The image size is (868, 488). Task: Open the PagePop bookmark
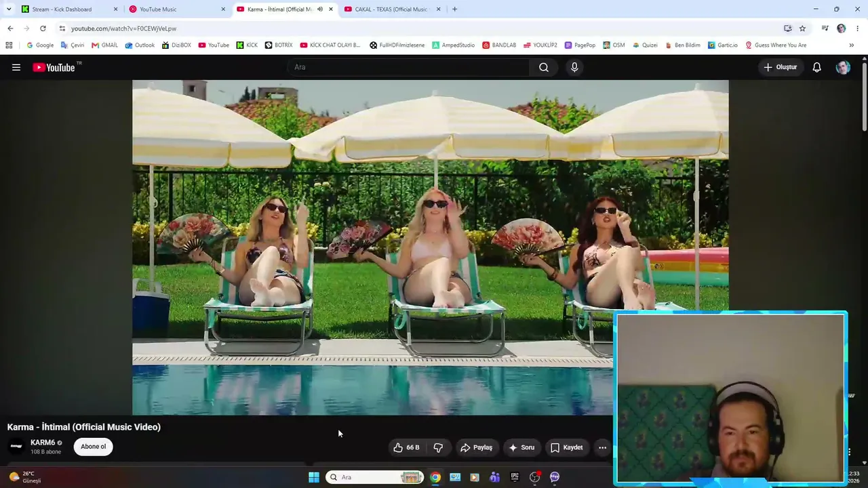point(580,45)
